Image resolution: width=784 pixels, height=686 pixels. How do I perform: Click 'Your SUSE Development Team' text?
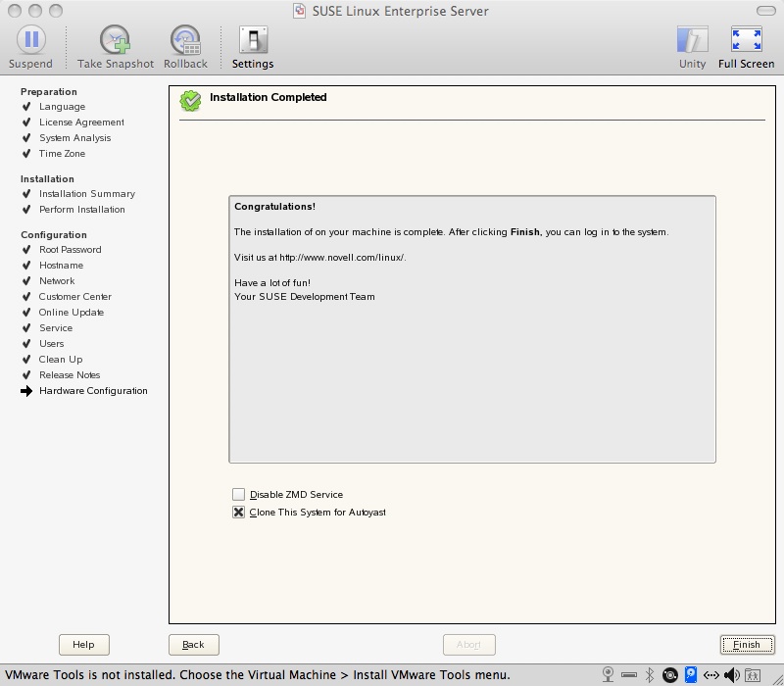(x=304, y=297)
